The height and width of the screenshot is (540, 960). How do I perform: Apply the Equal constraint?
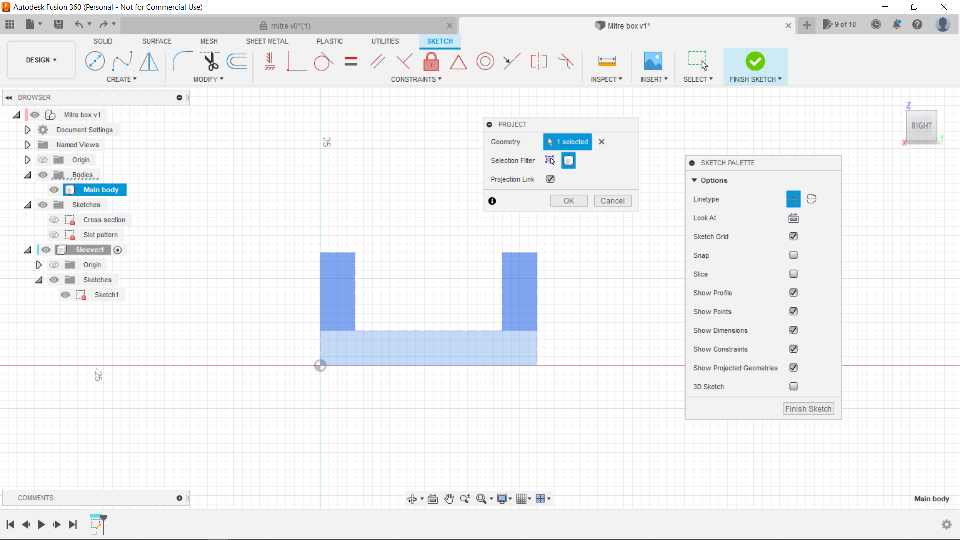pyautogui.click(x=351, y=61)
